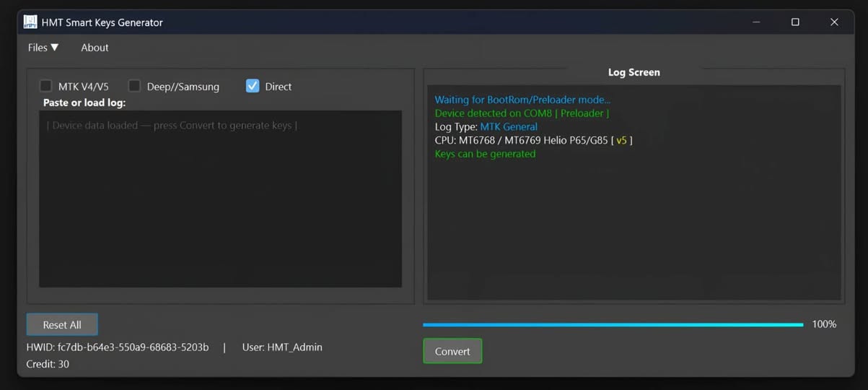Click the 'User: HMT_Admin' label
The image size is (868, 390).
[282, 347]
